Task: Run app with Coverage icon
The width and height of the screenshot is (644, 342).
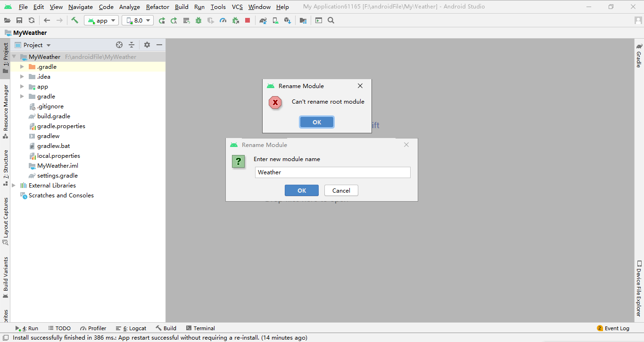Action: coord(211,20)
